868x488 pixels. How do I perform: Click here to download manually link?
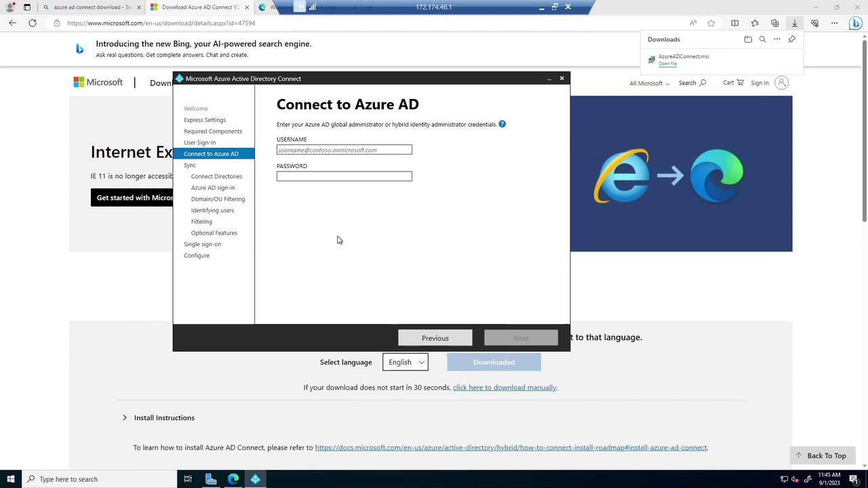click(505, 388)
